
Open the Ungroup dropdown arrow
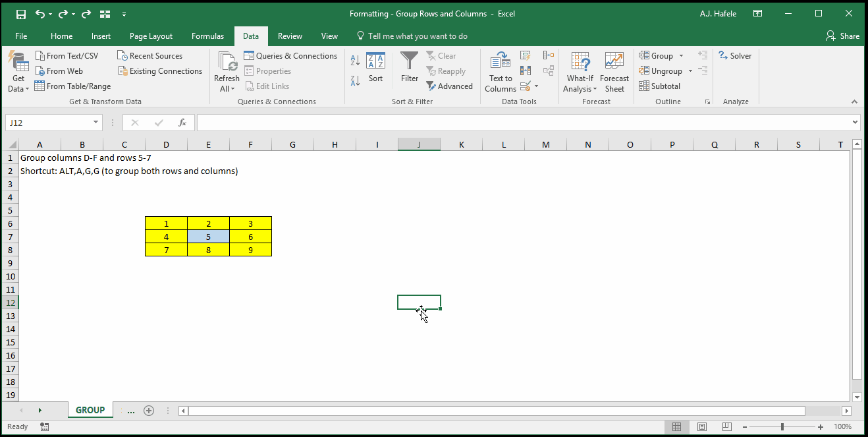[x=691, y=71]
